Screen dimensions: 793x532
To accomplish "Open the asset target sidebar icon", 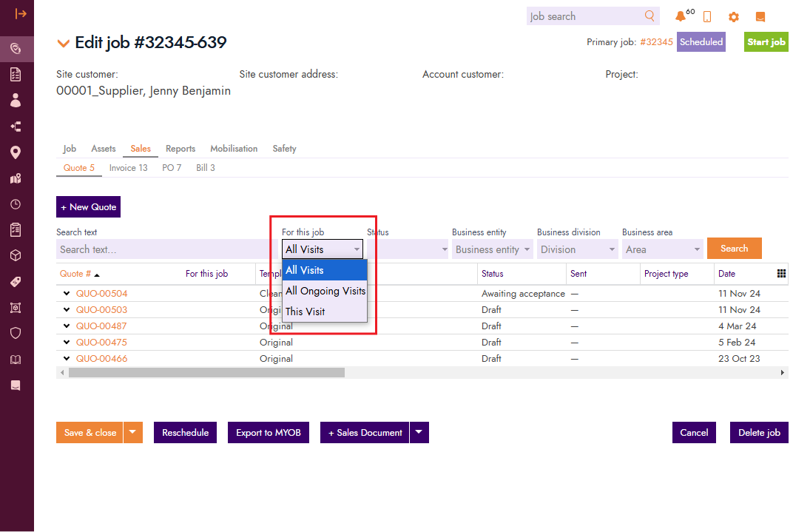I will pos(16,308).
